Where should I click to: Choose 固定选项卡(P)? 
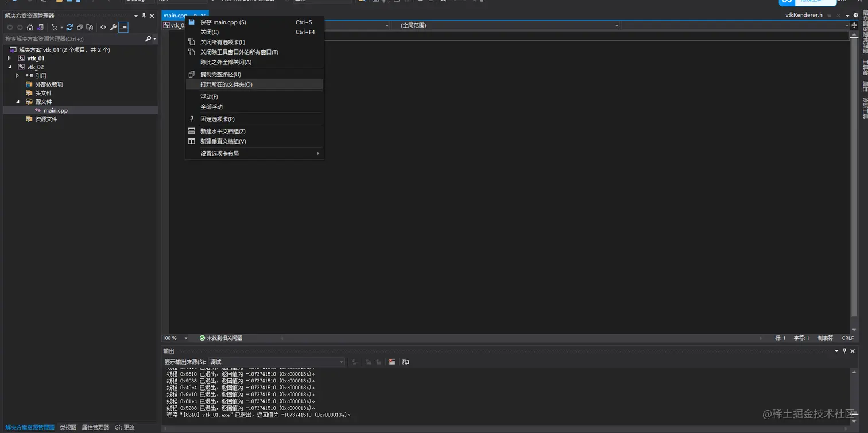254,119
